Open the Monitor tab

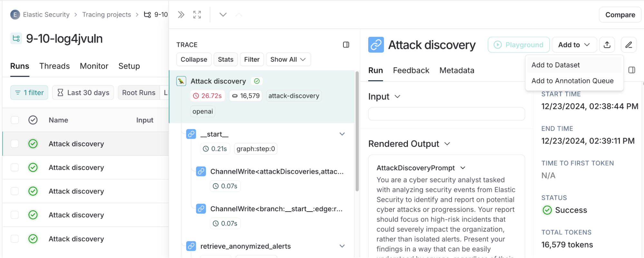tap(94, 66)
